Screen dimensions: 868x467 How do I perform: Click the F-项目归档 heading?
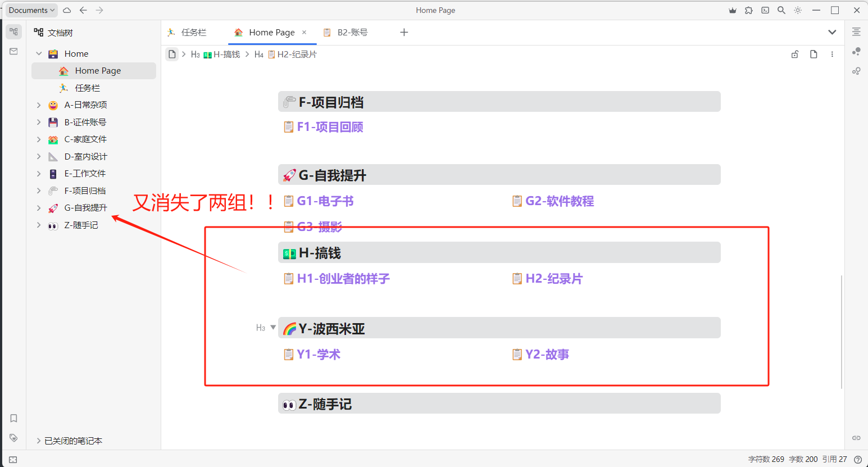coord(499,102)
